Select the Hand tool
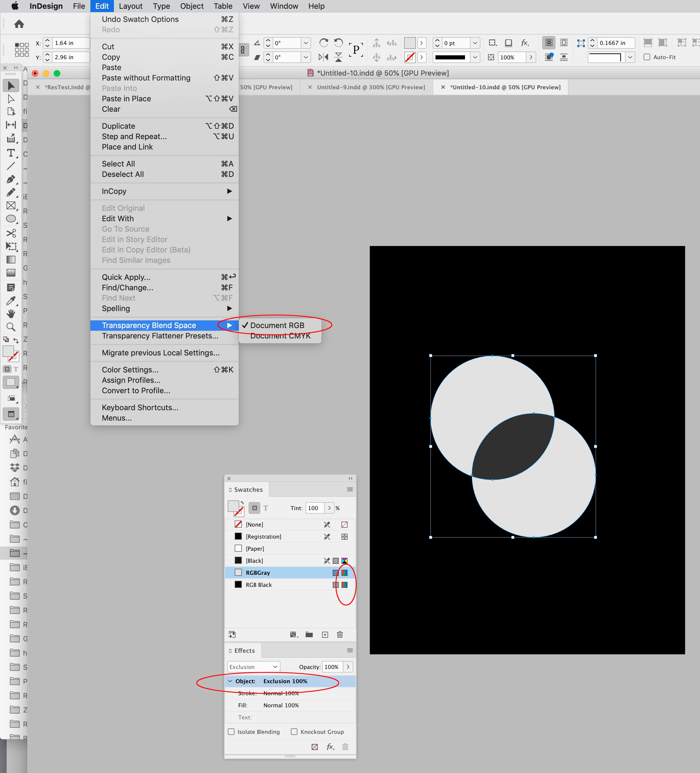The width and height of the screenshot is (700, 773). [11, 314]
